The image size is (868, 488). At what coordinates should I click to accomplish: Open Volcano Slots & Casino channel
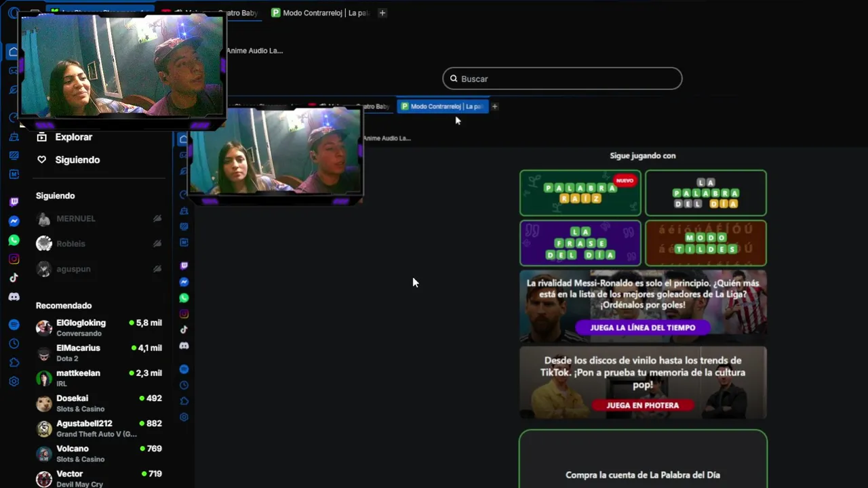[100, 453]
